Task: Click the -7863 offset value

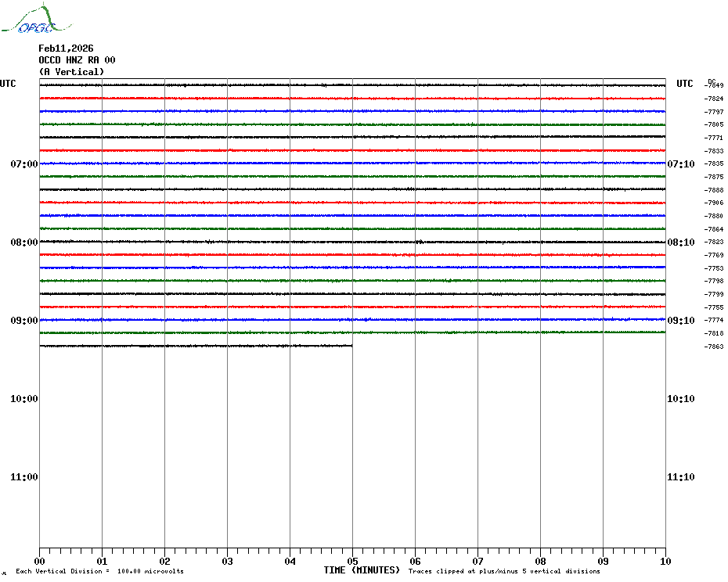Action: point(714,347)
